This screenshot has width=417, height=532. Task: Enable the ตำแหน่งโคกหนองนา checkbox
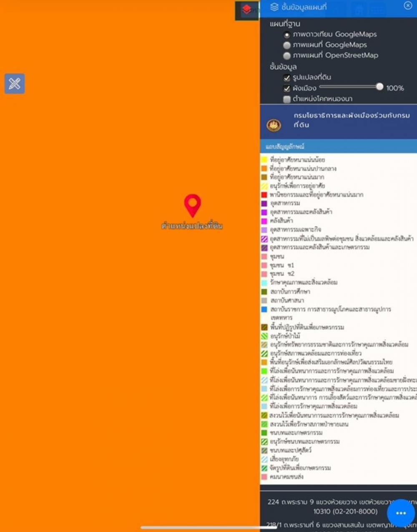point(287,99)
